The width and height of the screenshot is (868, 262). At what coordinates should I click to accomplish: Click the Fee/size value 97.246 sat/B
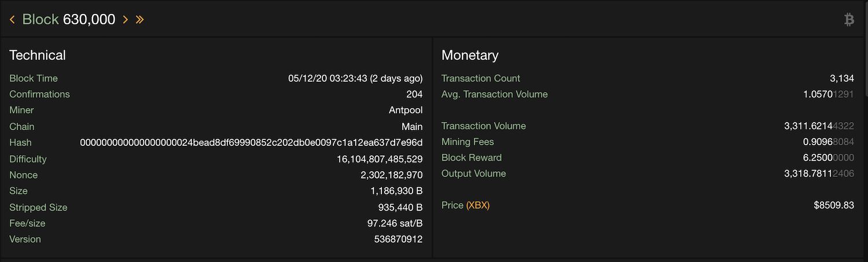coord(395,223)
